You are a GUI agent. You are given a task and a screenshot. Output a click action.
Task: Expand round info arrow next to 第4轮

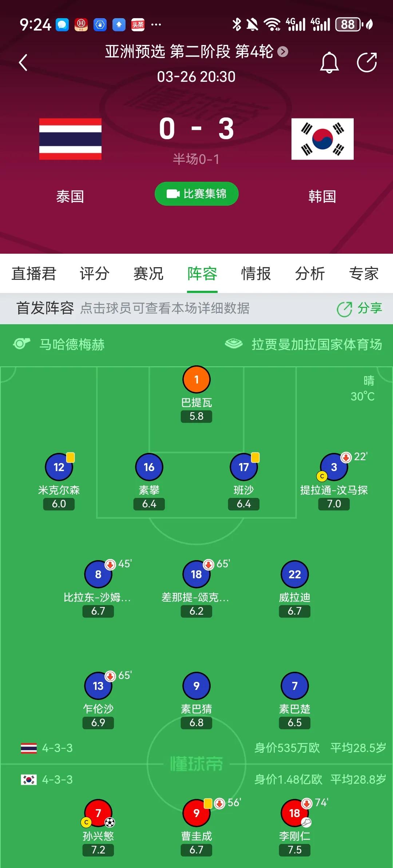pyautogui.click(x=283, y=52)
